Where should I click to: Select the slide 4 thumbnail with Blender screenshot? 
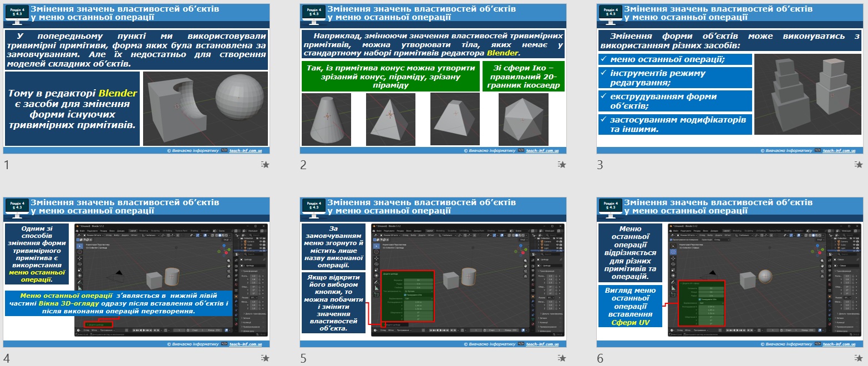136,272
